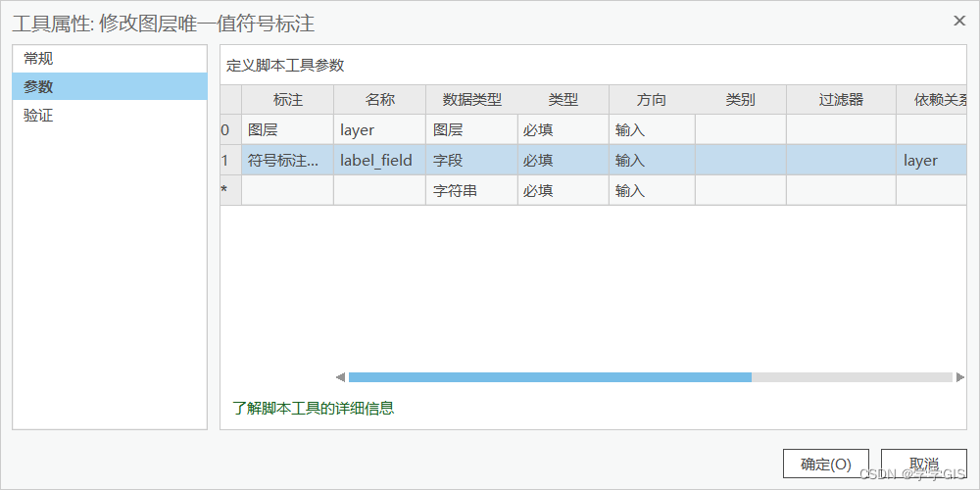Viewport: 980px width, 490px height.
Task: Select row header 0
Action: coord(230,130)
